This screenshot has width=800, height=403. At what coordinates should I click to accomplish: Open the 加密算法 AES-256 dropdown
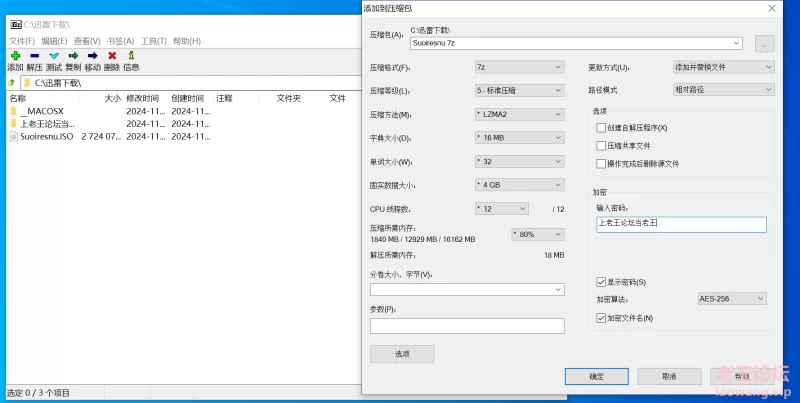click(732, 298)
